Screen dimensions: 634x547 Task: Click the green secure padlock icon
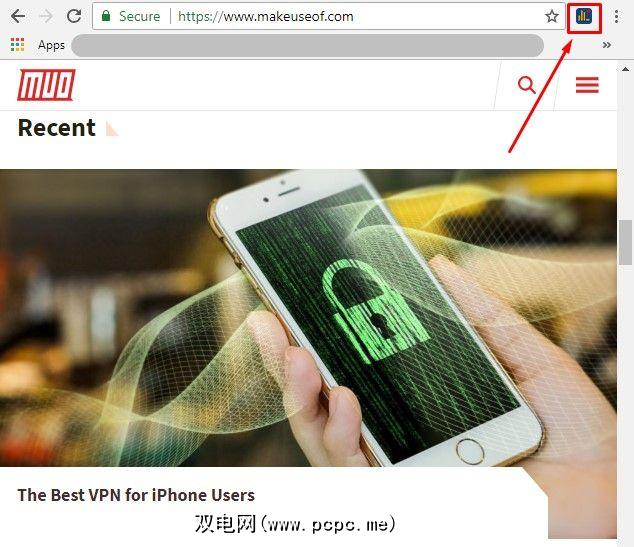point(106,16)
